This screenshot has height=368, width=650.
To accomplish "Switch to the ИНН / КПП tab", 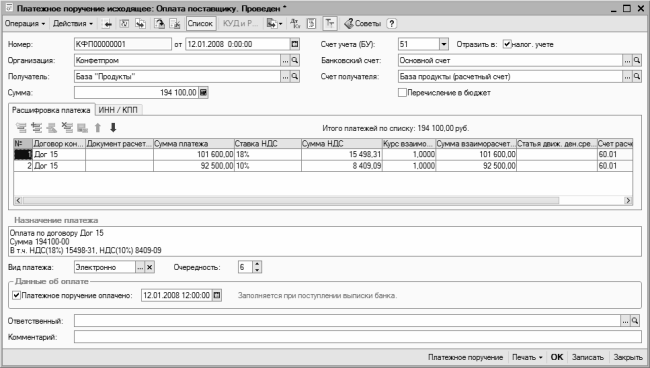I will 118,110.
